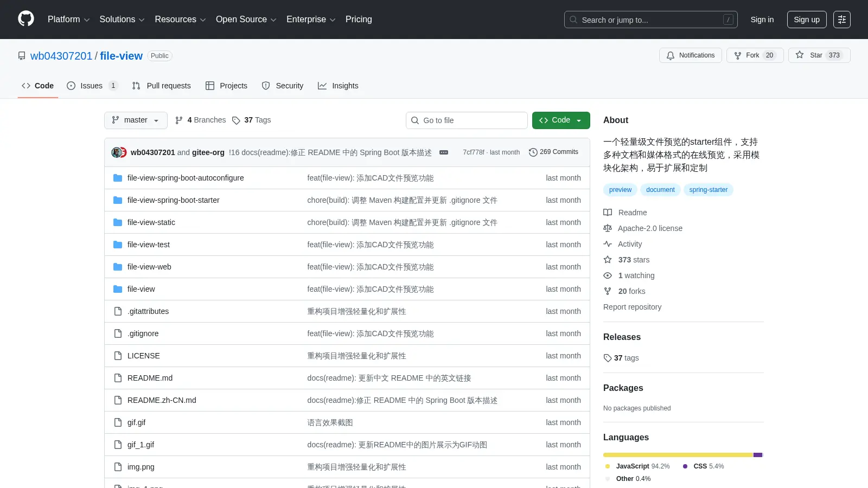The height and width of the screenshot is (488, 868).
Task: Click the JavaScript language bar segment
Action: pyautogui.click(x=678, y=455)
